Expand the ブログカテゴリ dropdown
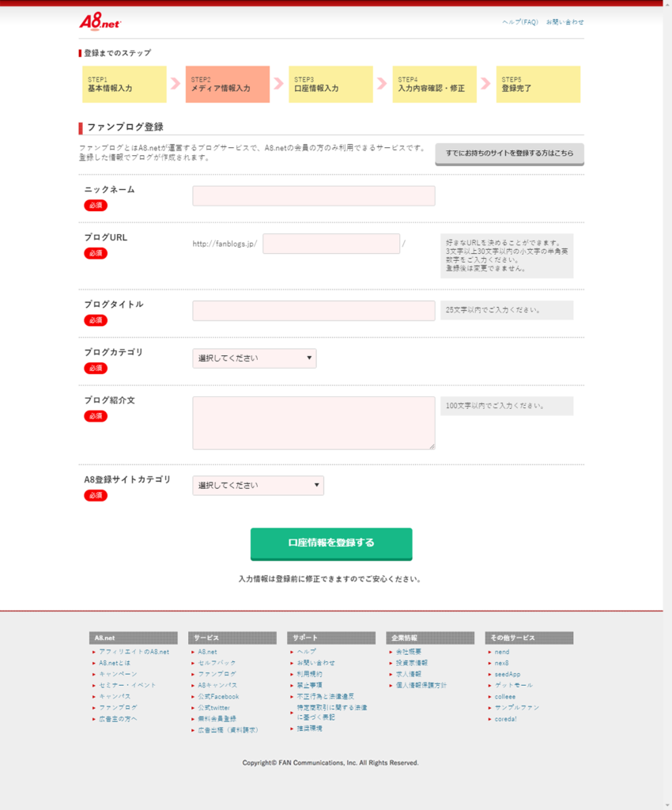 pyautogui.click(x=254, y=358)
